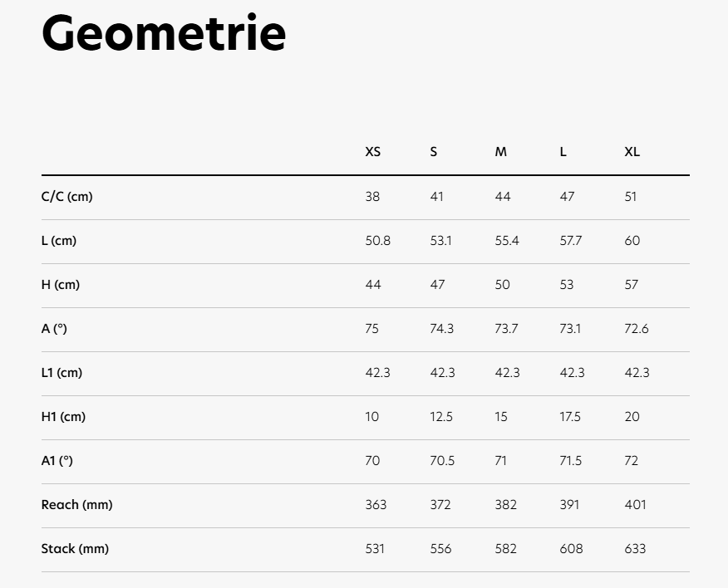Click the Stack (mm) row label
Viewport: 728px width, 588px height.
[x=75, y=549]
